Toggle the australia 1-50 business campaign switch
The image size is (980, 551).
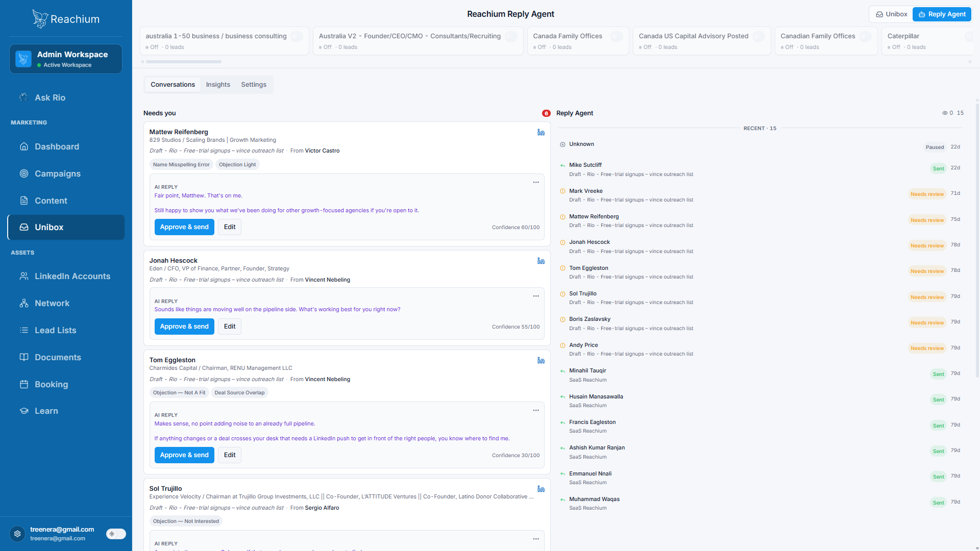pos(297,36)
